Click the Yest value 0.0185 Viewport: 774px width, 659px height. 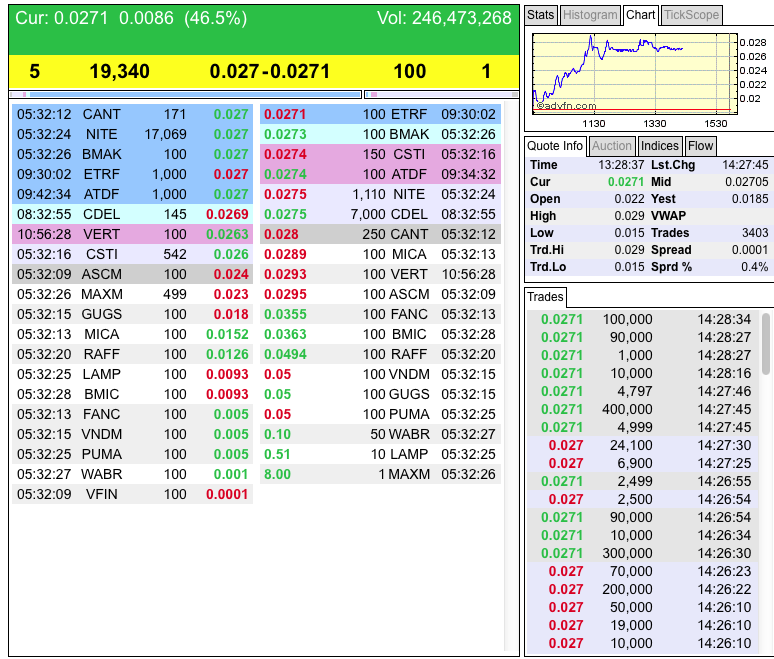[750, 199]
